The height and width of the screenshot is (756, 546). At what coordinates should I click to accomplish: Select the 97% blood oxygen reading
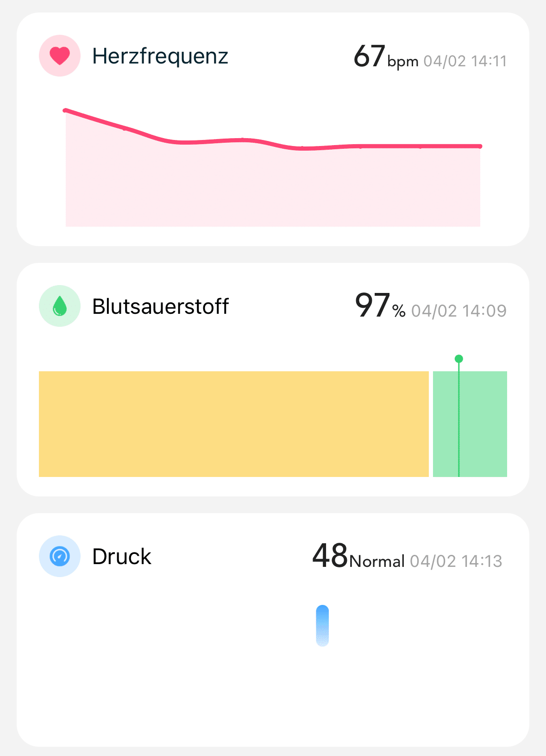380,306
